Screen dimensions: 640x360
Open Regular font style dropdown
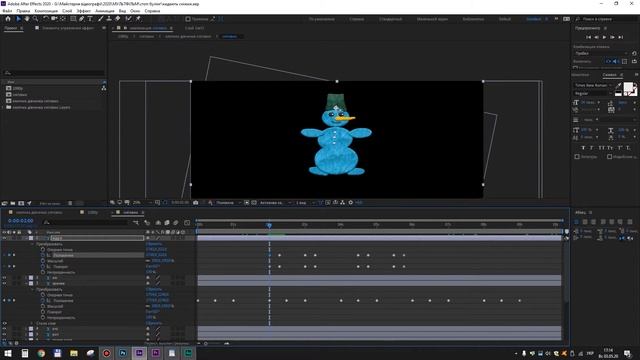point(593,93)
